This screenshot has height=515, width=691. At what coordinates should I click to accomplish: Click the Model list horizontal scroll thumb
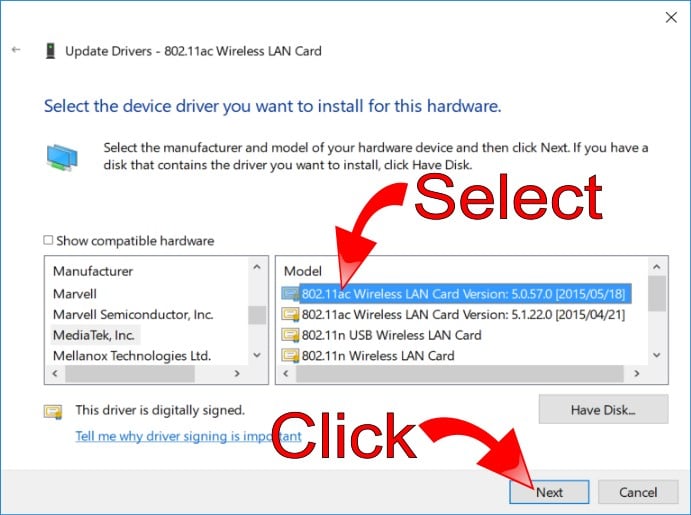(x=460, y=374)
